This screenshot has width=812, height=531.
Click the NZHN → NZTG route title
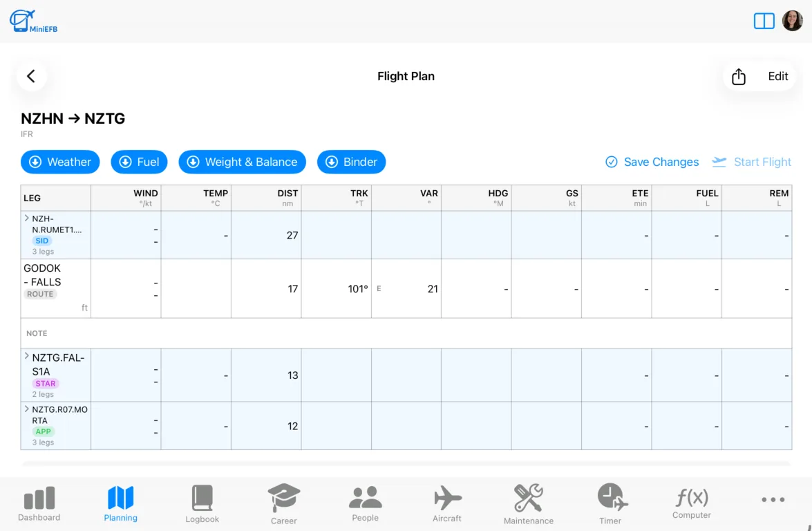coord(73,119)
